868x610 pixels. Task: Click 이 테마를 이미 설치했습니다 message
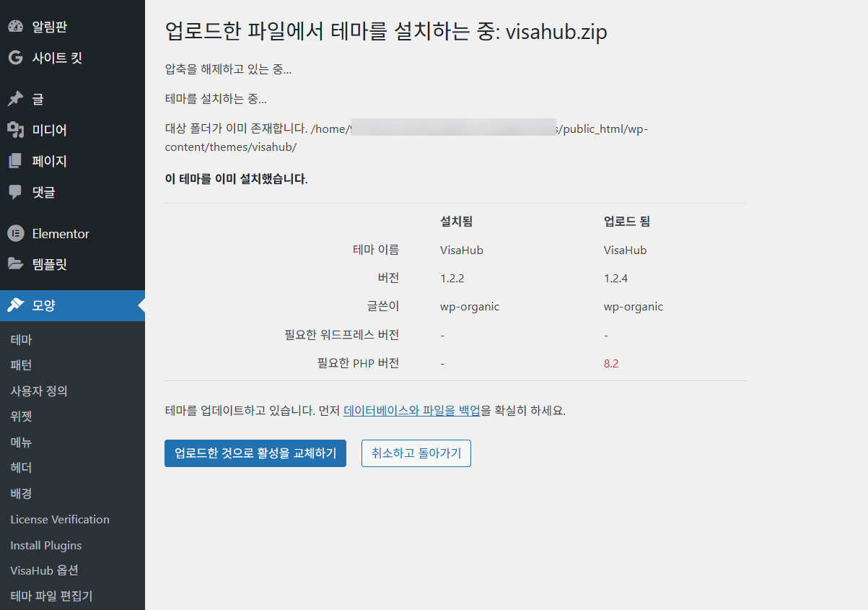click(237, 178)
